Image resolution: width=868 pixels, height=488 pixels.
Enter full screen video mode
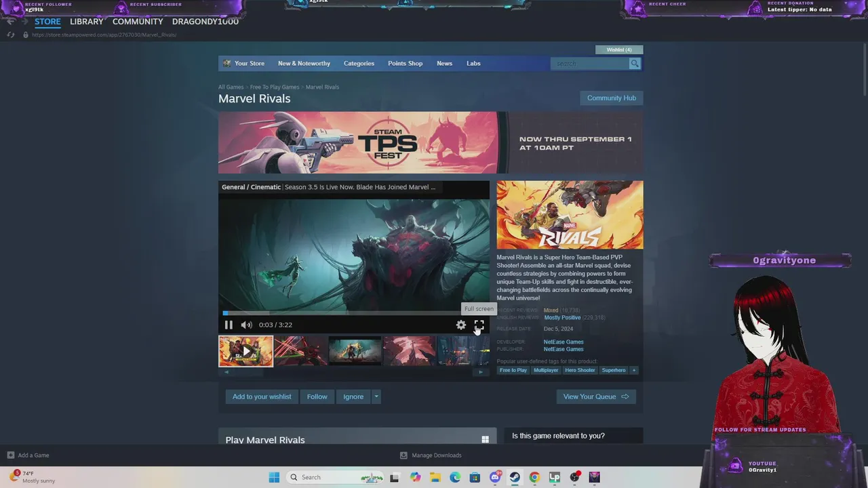pyautogui.click(x=479, y=325)
